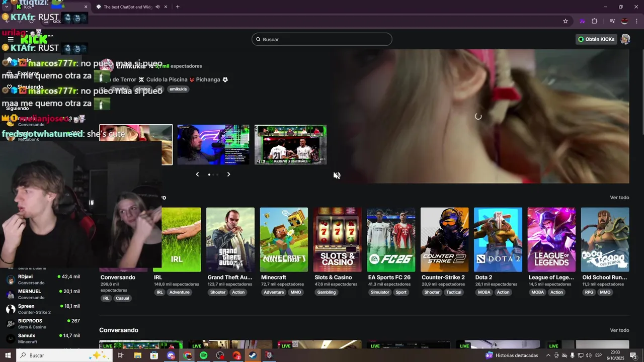
Task: Open the taskbar clock showing 23:33
Action: coord(615,355)
